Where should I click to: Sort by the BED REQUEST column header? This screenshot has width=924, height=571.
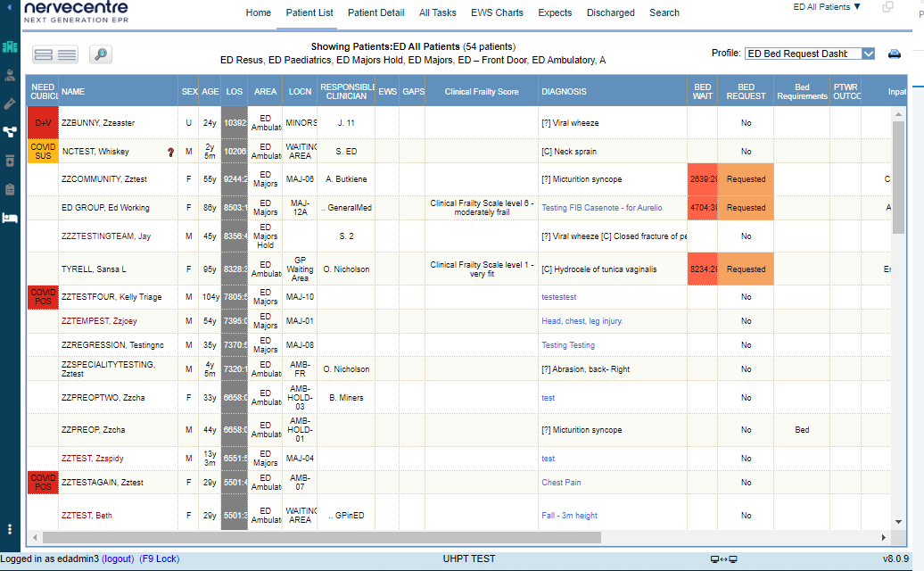tap(746, 91)
